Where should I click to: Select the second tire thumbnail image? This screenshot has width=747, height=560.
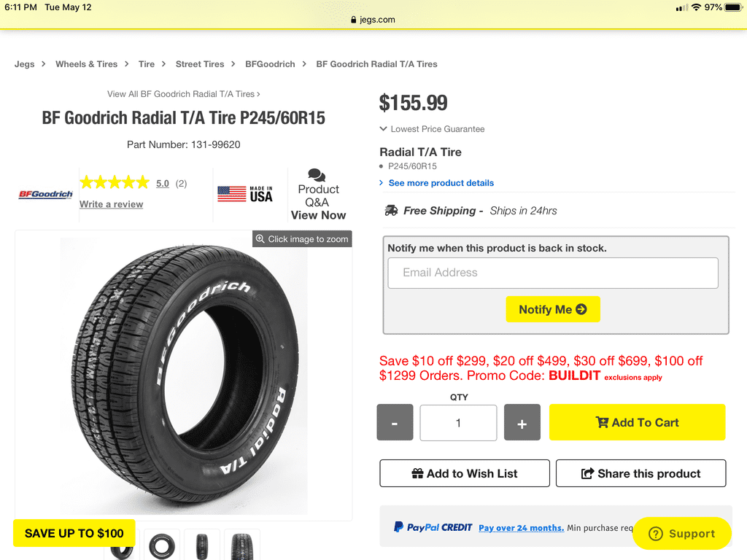tap(162, 545)
